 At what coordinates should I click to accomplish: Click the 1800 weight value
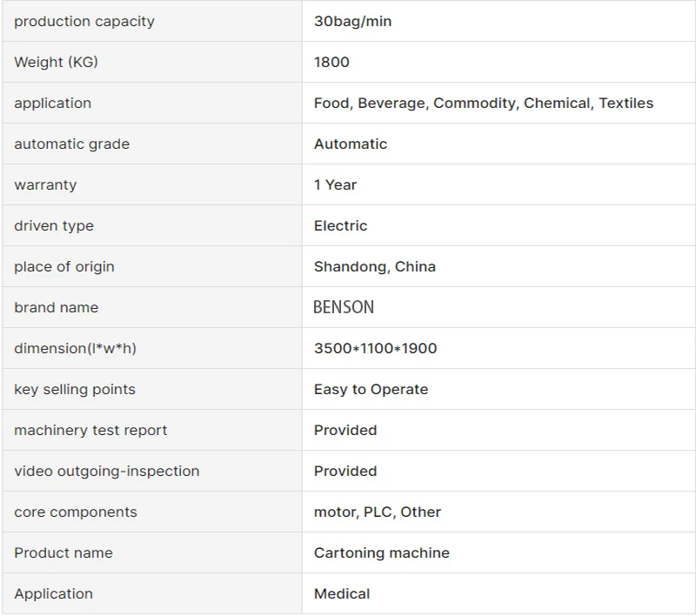tap(331, 62)
